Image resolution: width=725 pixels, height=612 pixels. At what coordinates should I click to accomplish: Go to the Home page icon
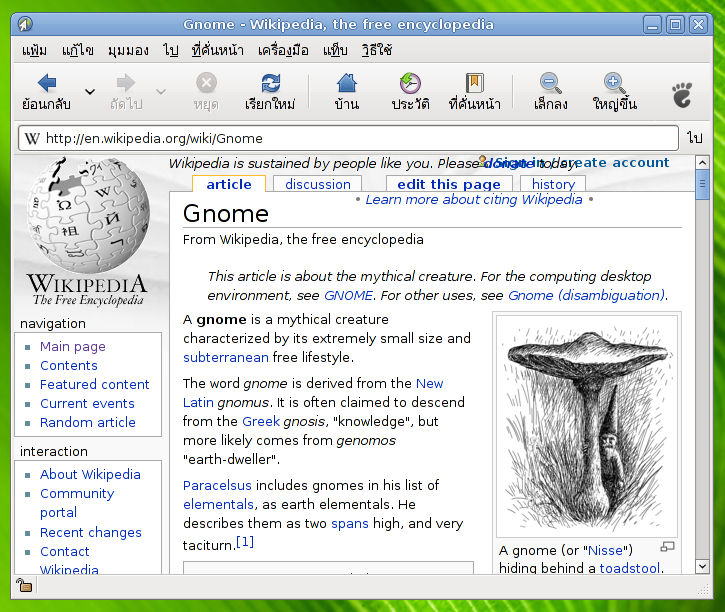(347, 83)
